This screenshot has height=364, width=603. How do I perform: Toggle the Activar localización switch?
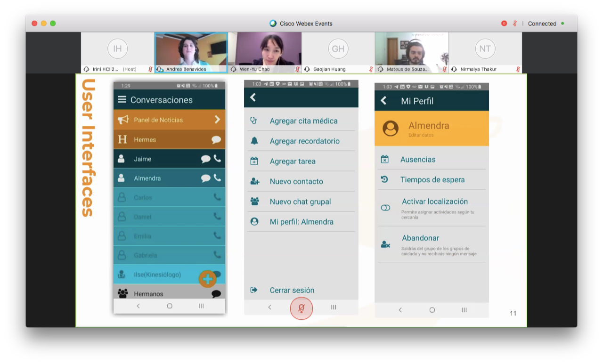(385, 208)
